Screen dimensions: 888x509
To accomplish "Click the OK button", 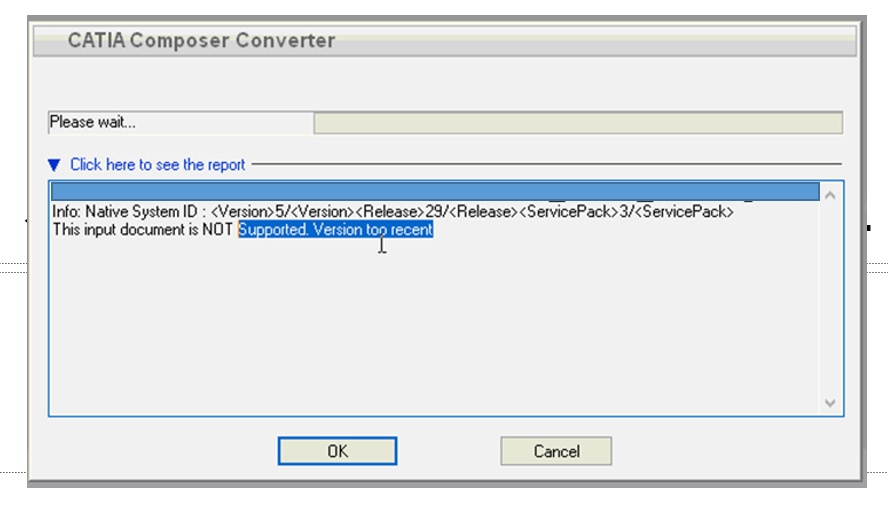I will coord(337,451).
